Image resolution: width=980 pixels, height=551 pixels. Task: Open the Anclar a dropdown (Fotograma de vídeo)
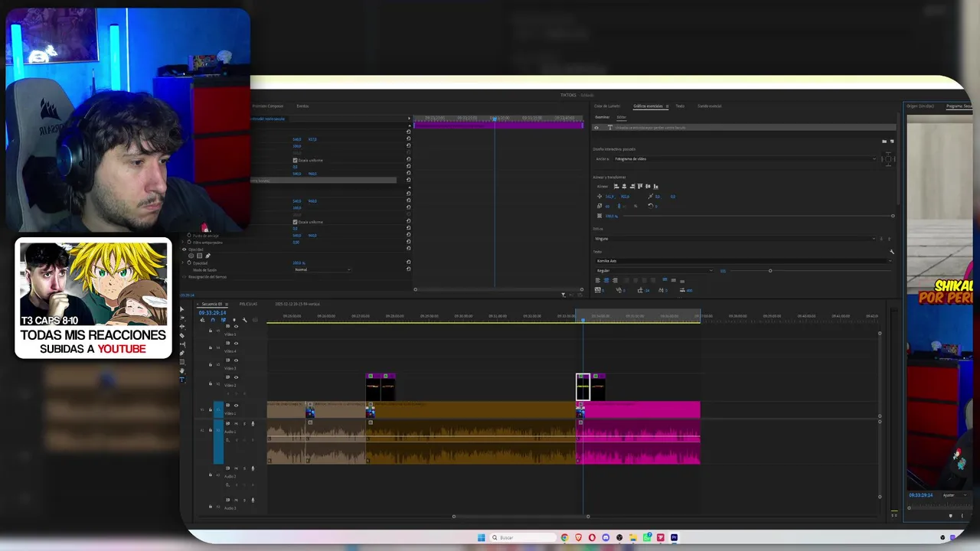(744, 159)
